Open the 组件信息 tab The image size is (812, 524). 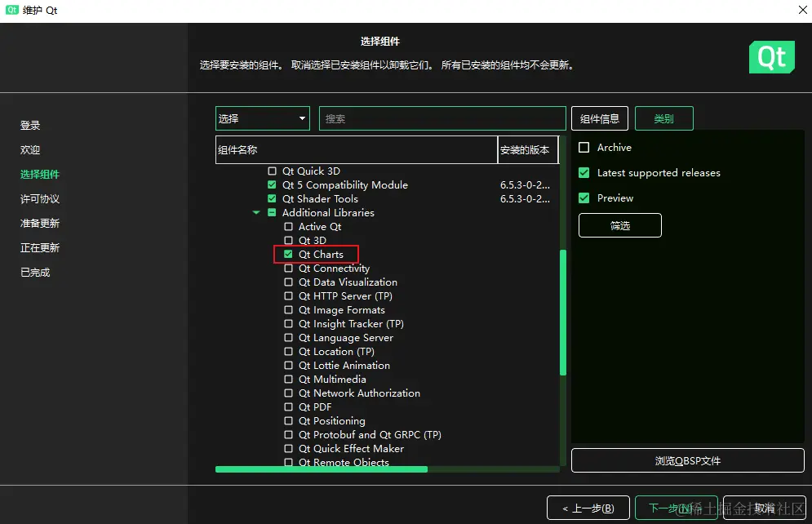click(x=600, y=118)
